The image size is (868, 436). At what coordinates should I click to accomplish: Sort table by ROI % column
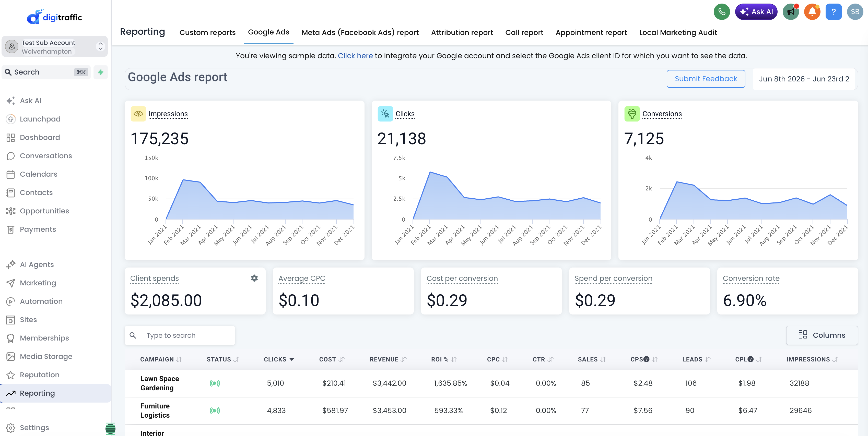point(444,359)
